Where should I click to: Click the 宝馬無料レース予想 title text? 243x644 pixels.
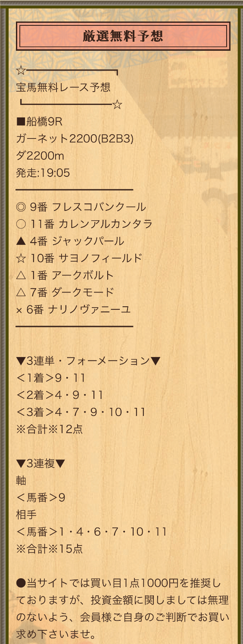point(63,87)
